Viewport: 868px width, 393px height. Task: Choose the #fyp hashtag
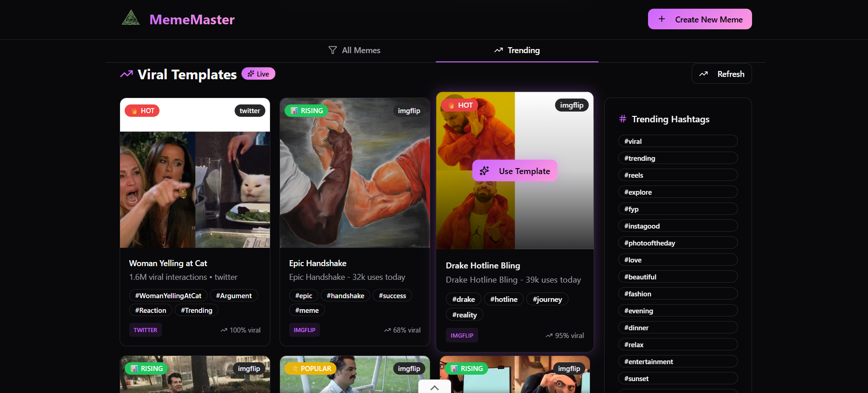pos(678,209)
